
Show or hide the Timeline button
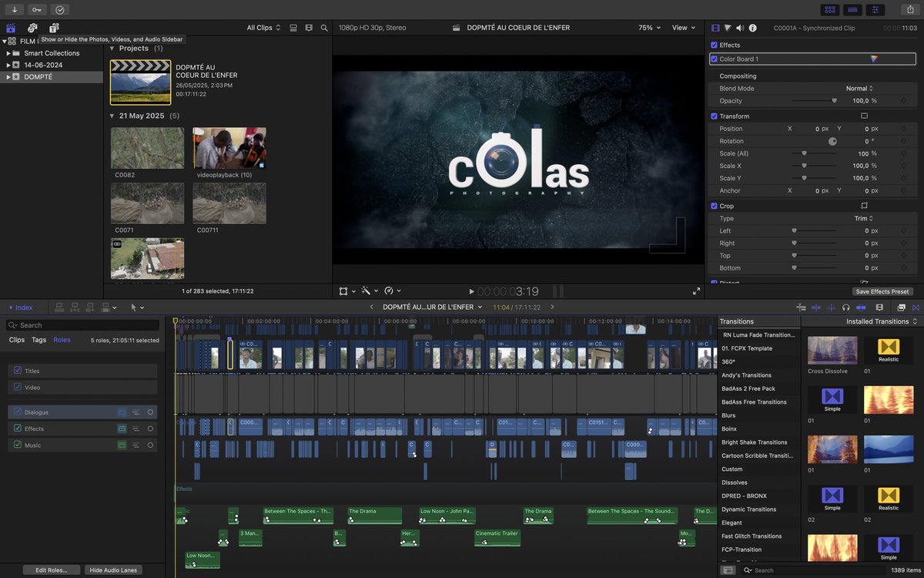pos(852,9)
